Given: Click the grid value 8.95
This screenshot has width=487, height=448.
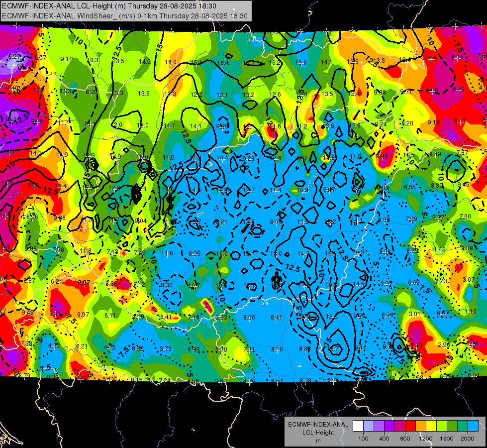Looking at the screenshot, I should point(195,254).
